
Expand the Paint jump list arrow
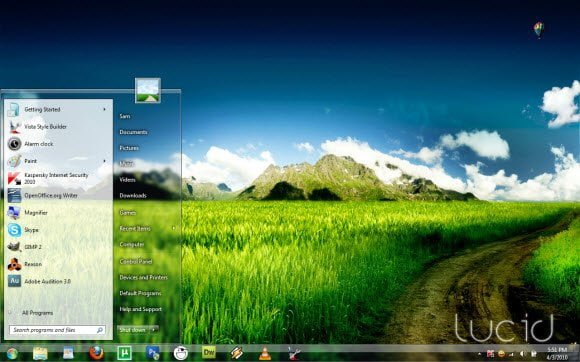pos(105,161)
